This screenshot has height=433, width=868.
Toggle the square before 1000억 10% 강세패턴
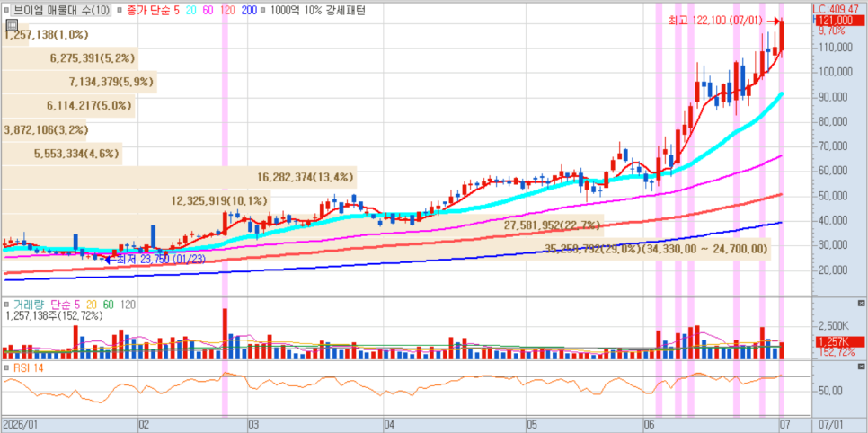(262, 10)
